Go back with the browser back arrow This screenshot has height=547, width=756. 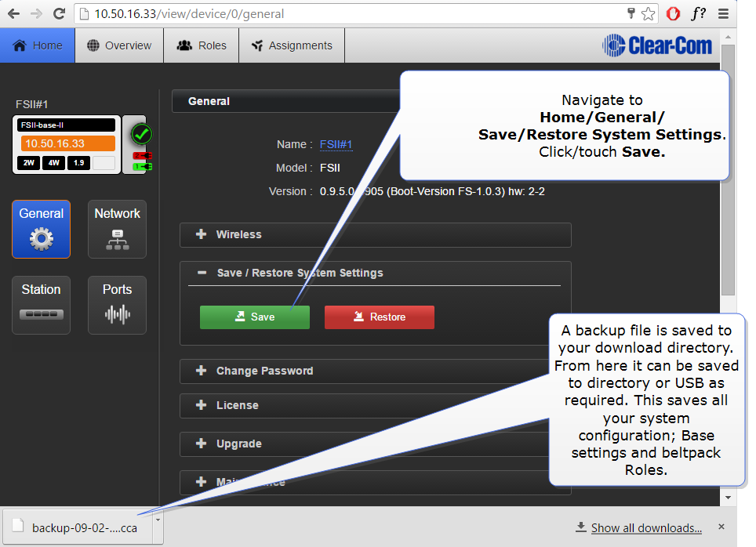tap(13, 13)
